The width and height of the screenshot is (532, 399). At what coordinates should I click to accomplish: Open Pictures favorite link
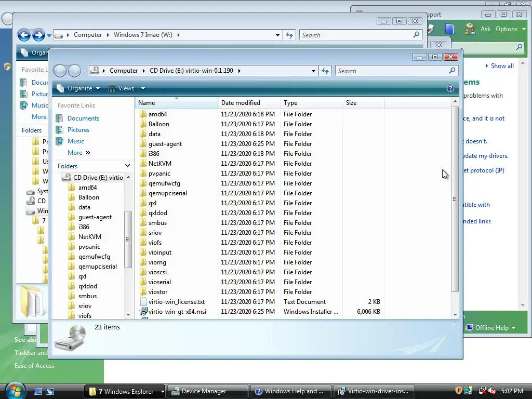pyautogui.click(x=78, y=130)
